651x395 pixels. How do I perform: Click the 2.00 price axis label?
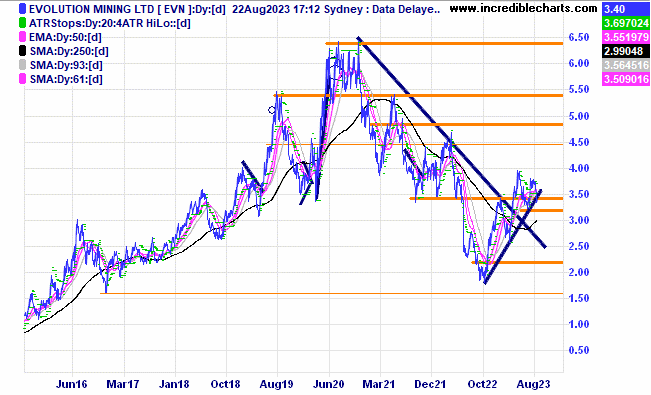[579, 272]
